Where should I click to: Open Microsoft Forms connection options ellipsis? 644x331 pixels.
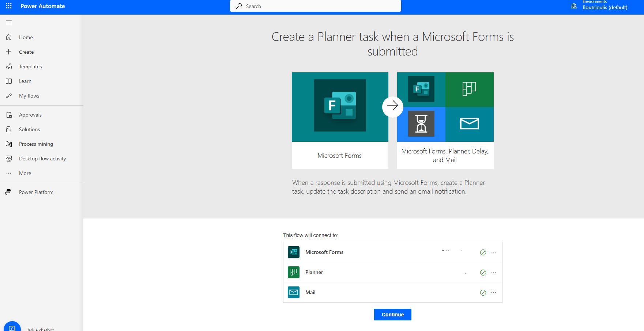[x=493, y=252]
